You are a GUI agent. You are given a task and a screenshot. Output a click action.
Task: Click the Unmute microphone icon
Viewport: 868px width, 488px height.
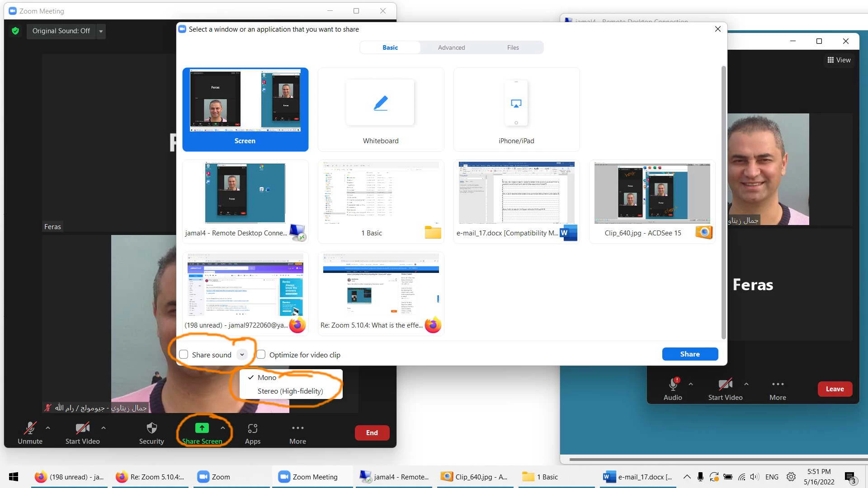30,428
